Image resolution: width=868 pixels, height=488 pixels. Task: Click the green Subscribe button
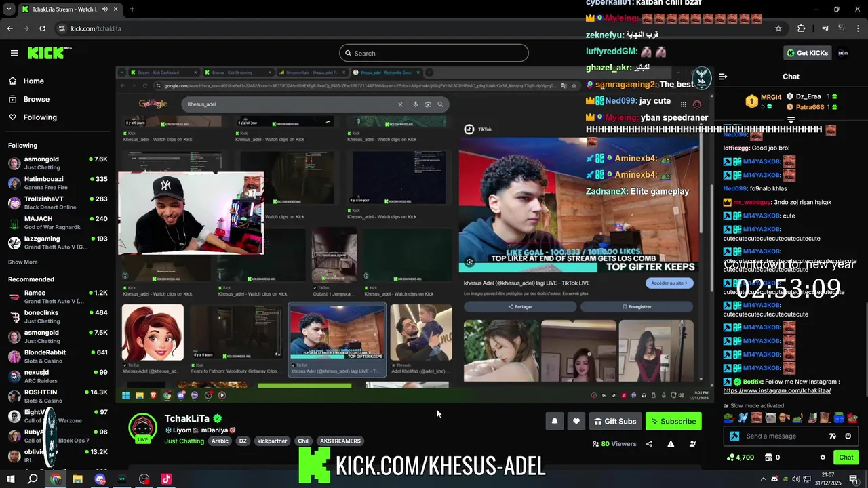click(x=673, y=421)
